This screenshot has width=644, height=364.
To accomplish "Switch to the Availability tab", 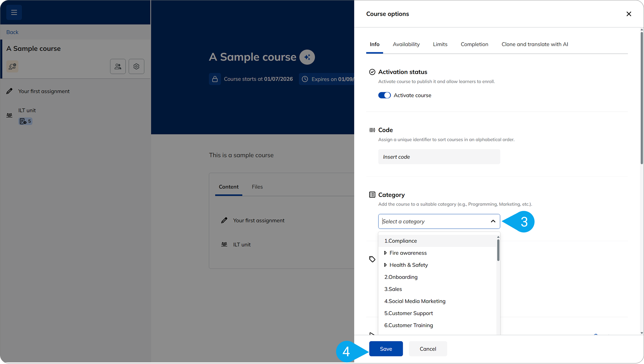I will coord(406,44).
